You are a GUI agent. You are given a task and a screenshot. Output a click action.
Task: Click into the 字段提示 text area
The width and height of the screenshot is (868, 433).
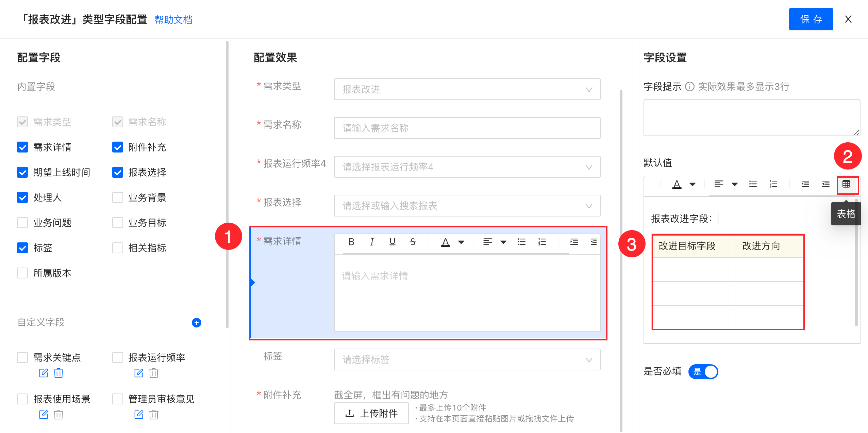pyautogui.click(x=751, y=118)
